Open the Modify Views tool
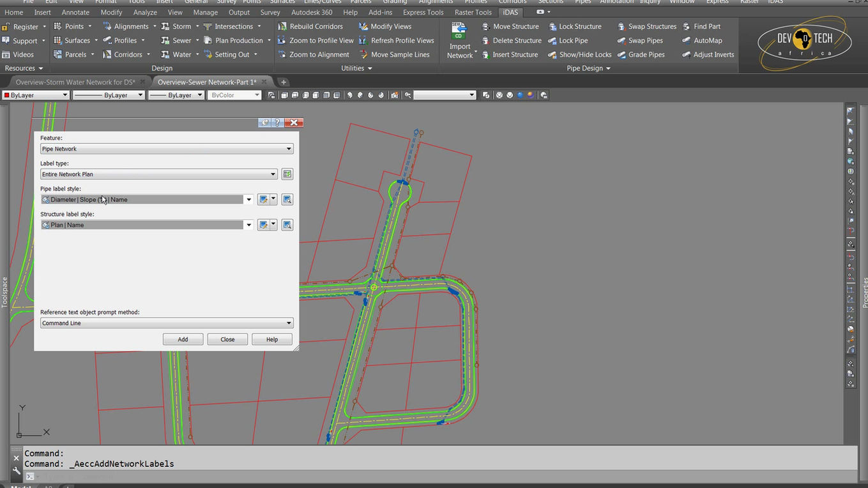The height and width of the screenshot is (488, 868). click(x=385, y=26)
